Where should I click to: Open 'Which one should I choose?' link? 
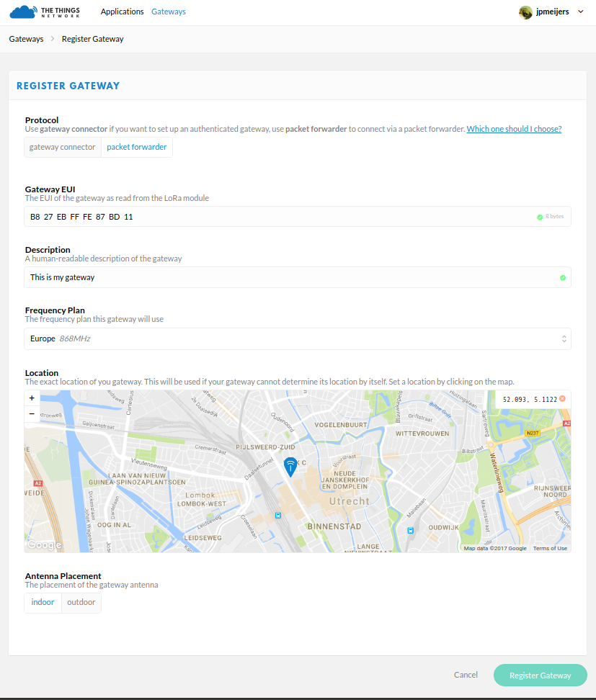(x=514, y=129)
